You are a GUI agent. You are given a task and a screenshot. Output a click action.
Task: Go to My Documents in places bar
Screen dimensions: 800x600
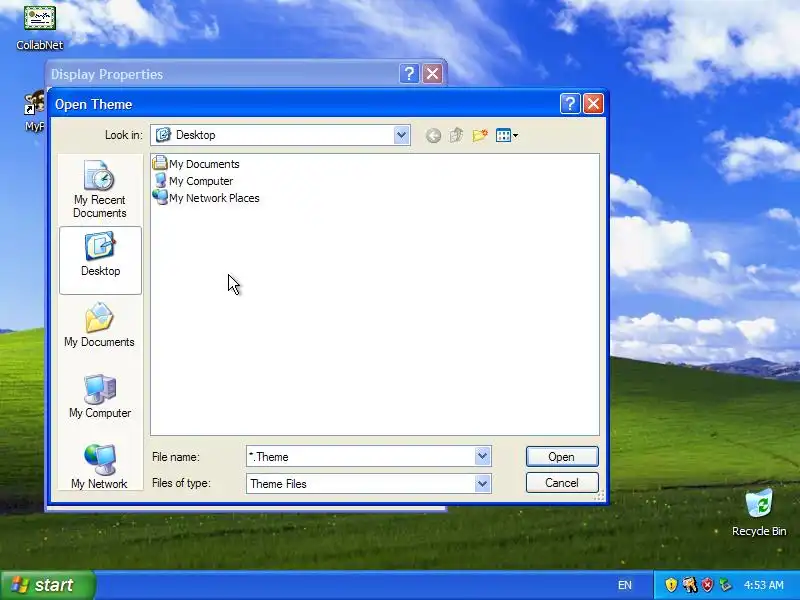[x=100, y=326]
